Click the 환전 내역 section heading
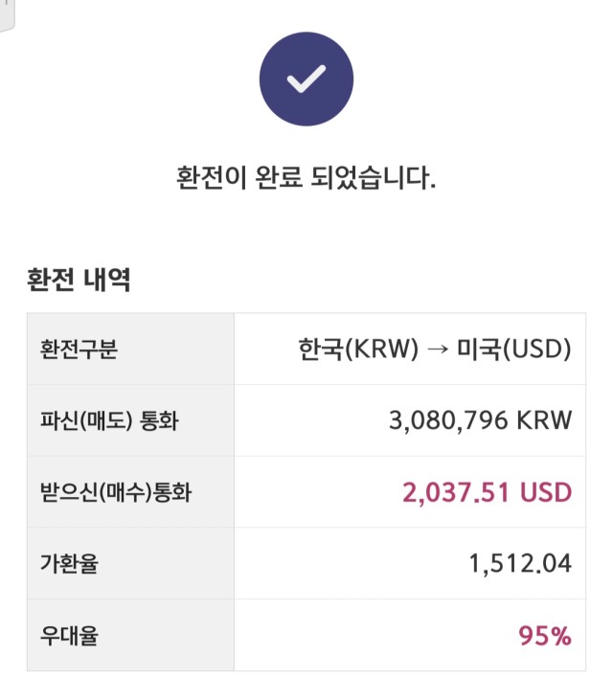Viewport: 613px width, 700px height. click(x=79, y=280)
